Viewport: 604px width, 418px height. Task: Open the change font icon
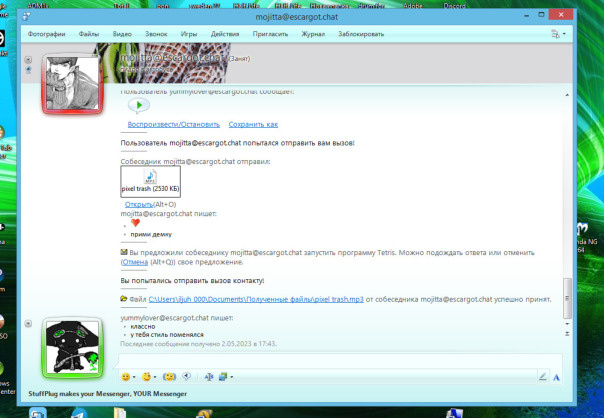209,377
